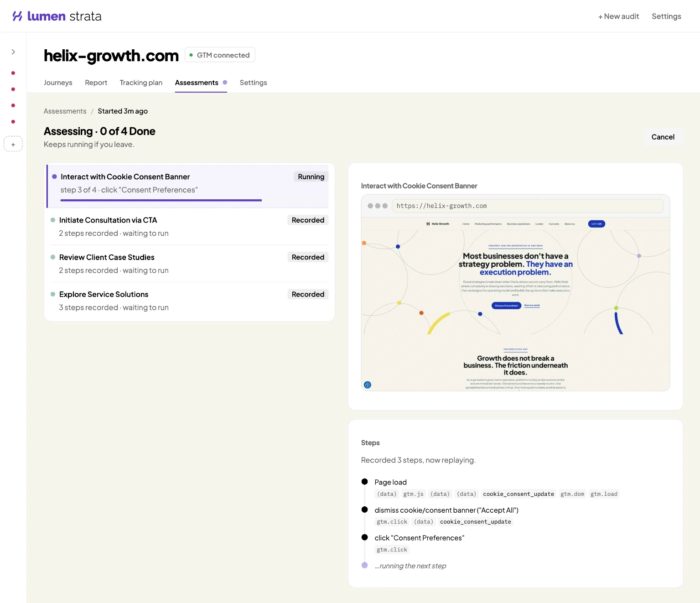Click the "Started 3m ago" breadcrumb text
The image size is (700, 603).
[x=123, y=111]
